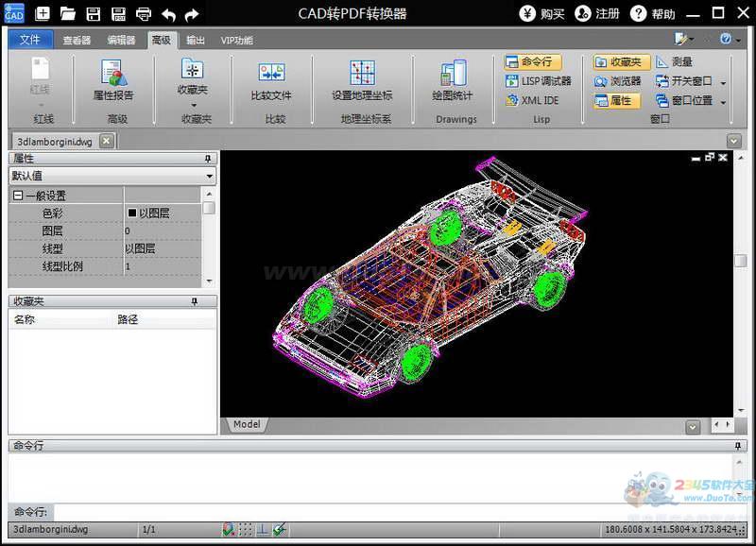The image size is (756, 546).
Task: Sort favorites by 路径 column header
Action: [128, 319]
